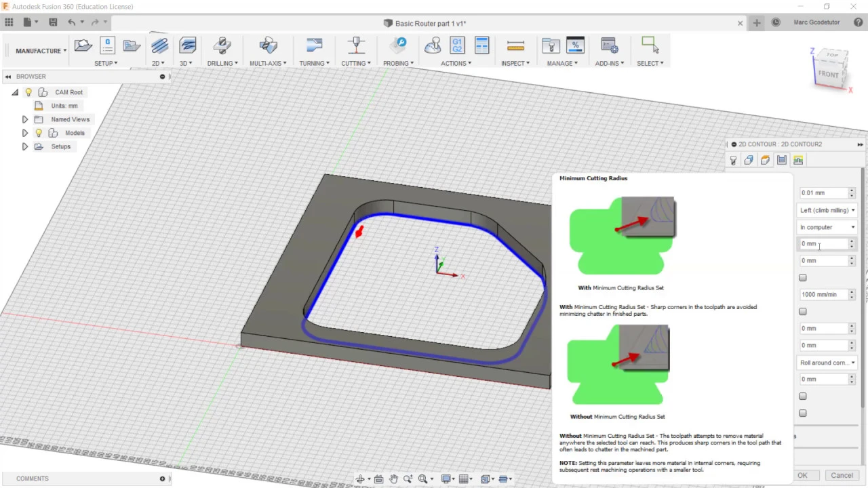Open the setup sheet icon in Actions
This screenshot has width=868, height=488.
pos(481,45)
